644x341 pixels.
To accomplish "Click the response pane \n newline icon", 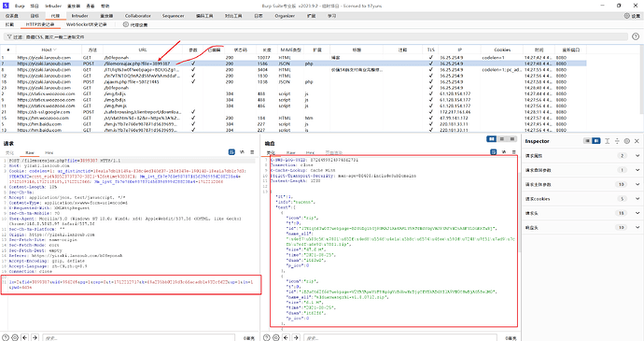I will [504, 152].
